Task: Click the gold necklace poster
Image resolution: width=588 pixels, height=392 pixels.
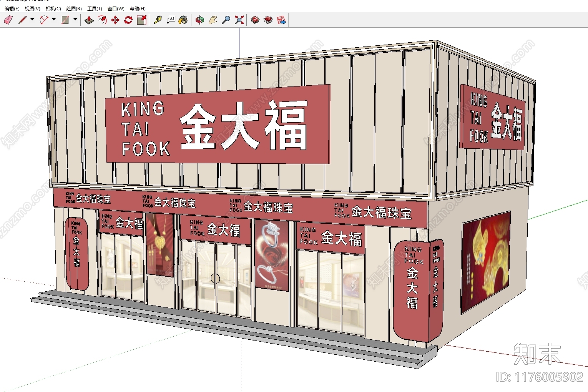Action: point(160,245)
